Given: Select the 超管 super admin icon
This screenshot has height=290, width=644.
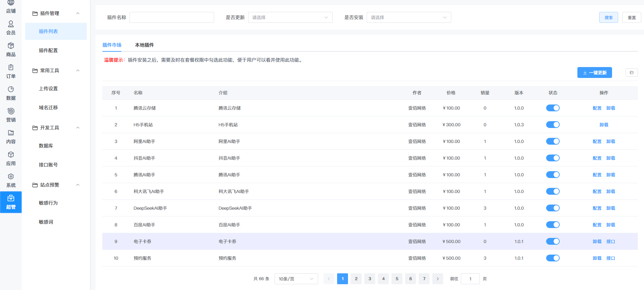Looking at the screenshot, I should [x=11, y=198].
